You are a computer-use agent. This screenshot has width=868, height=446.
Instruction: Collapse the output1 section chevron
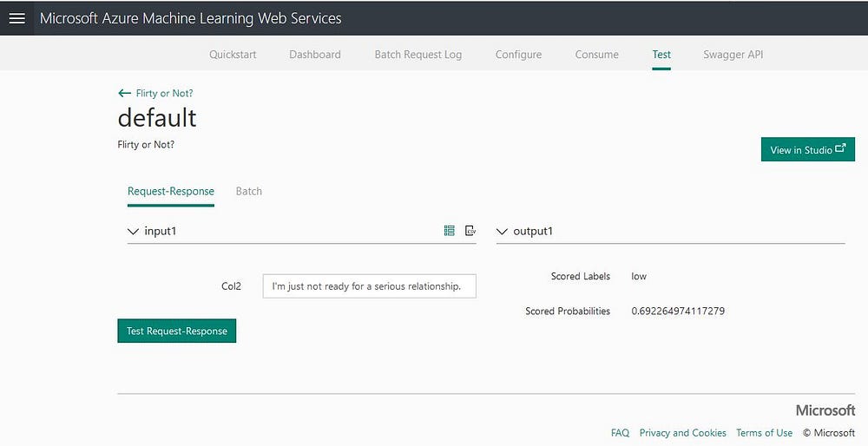tap(502, 232)
